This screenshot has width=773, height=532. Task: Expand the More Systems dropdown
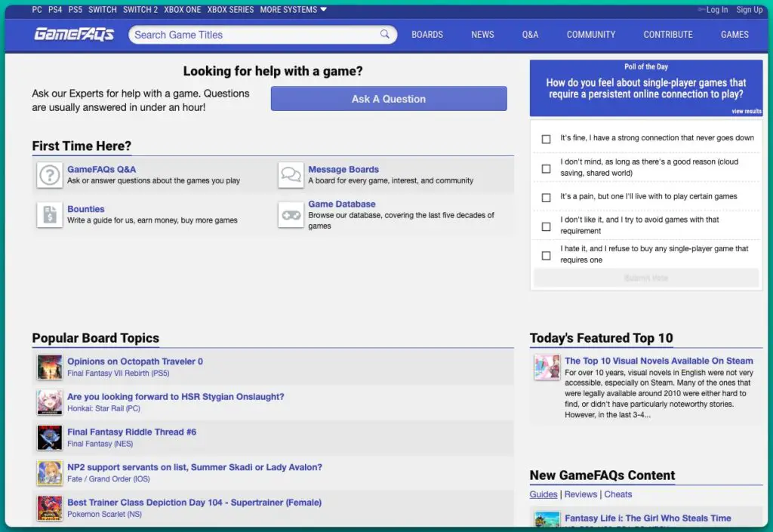coord(293,10)
